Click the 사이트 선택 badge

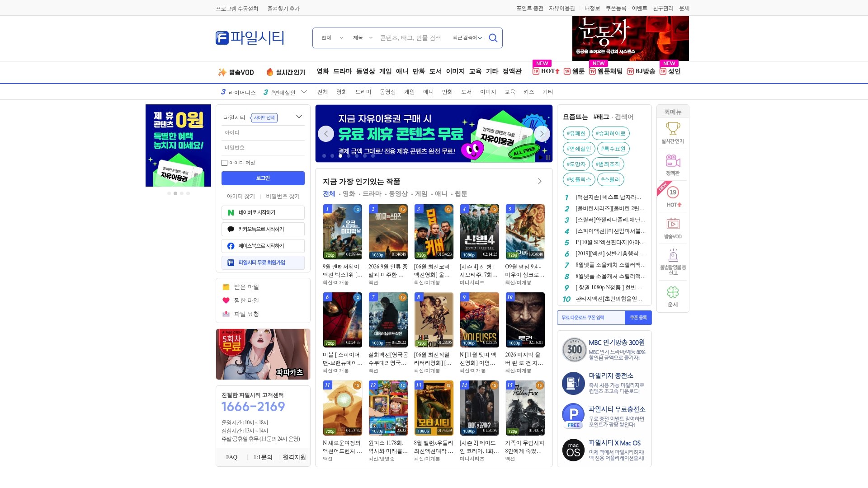(264, 118)
